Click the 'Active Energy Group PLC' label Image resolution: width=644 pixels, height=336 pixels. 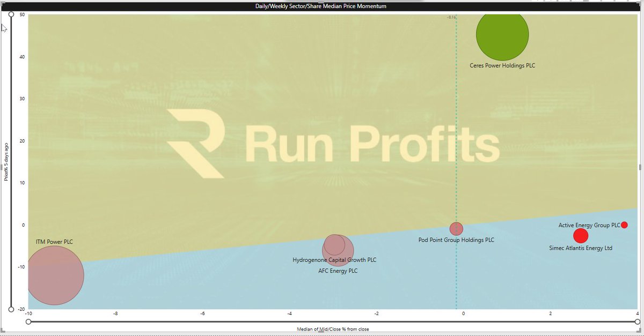(x=589, y=226)
